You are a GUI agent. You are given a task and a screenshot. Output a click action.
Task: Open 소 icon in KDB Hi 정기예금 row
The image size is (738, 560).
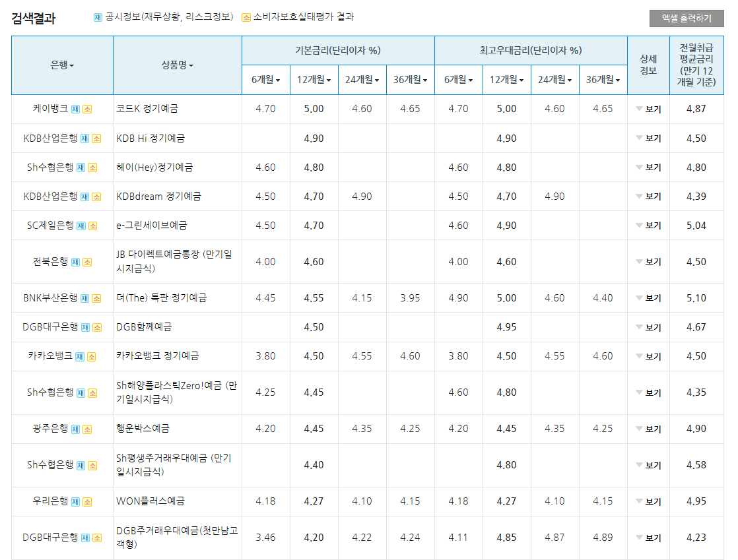(96, 139)
